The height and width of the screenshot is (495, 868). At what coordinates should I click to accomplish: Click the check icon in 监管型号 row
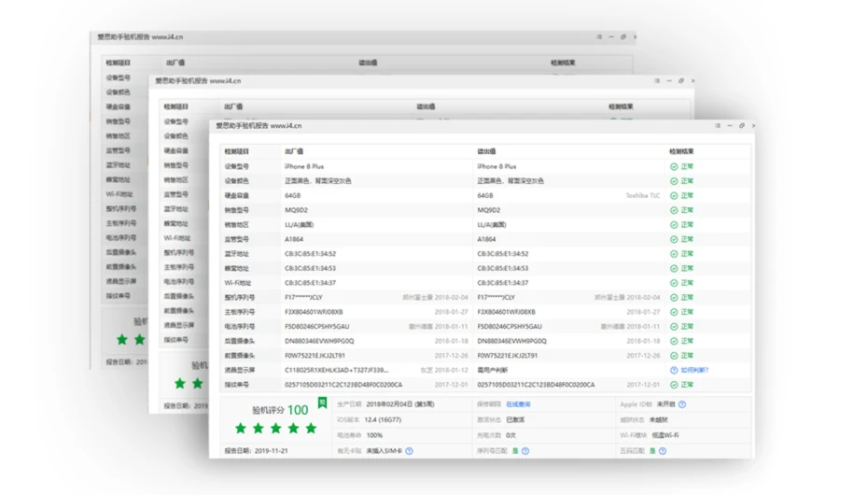[x=674, y=239]
